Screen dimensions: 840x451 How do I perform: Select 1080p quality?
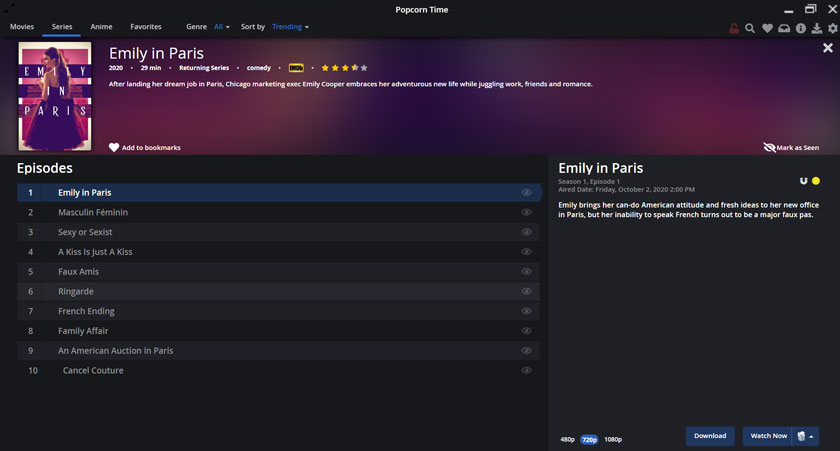tap(613, 440)
